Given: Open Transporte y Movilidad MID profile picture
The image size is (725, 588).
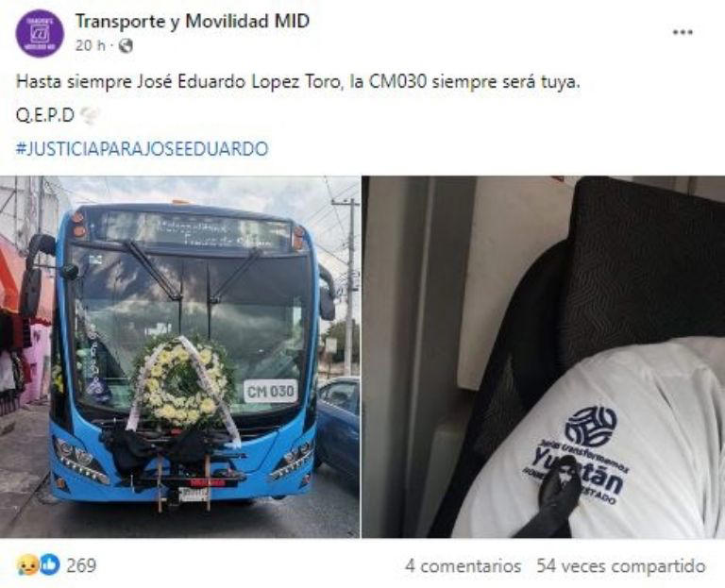Looking at the screenshot, I should click(40, 33).
